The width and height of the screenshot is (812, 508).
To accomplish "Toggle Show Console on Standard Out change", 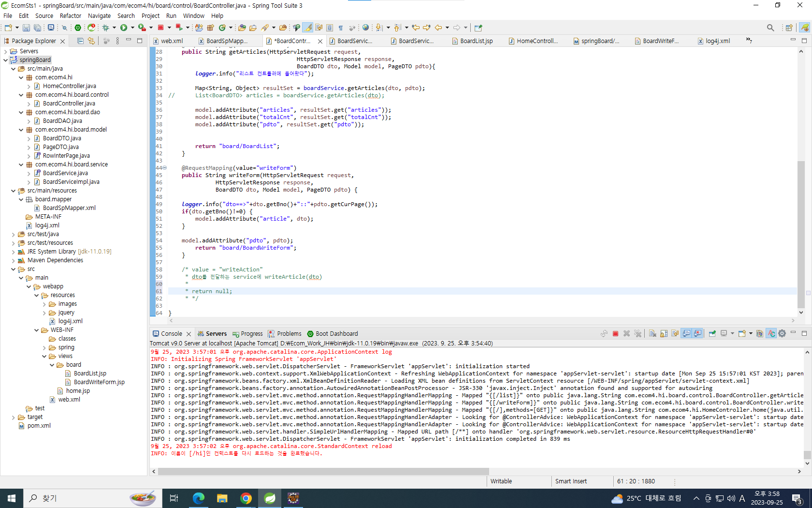I will pos(686,333).
